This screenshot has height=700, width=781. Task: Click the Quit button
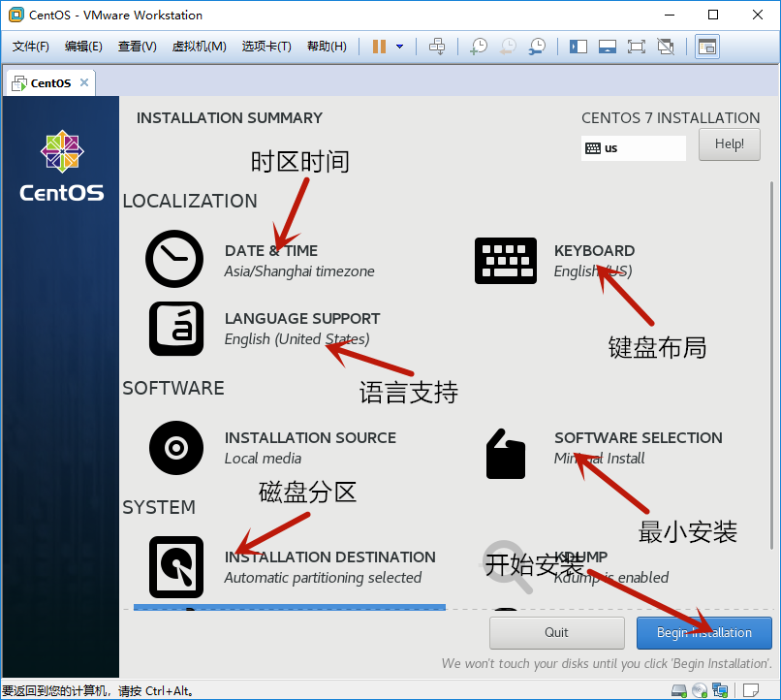(556, 633)
